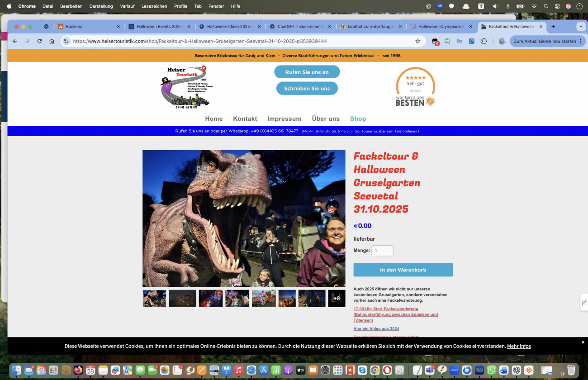This screenshot has width=588, height=380.
Task: Open the Lesezeichen menu
Action: pyautogui.click(x=154, y=6)
